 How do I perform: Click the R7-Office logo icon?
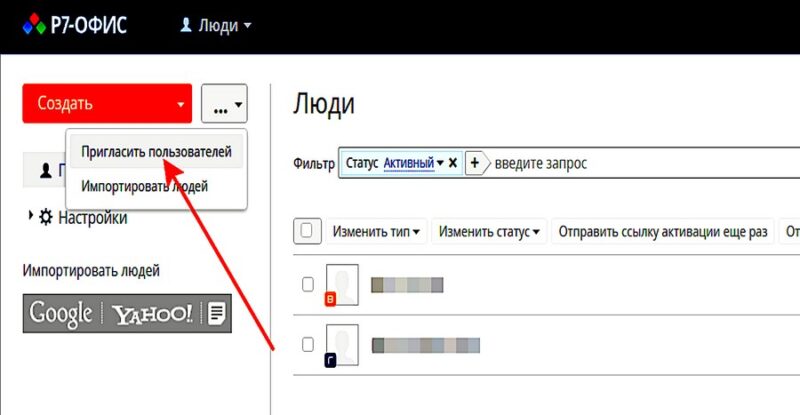point(34,25)
